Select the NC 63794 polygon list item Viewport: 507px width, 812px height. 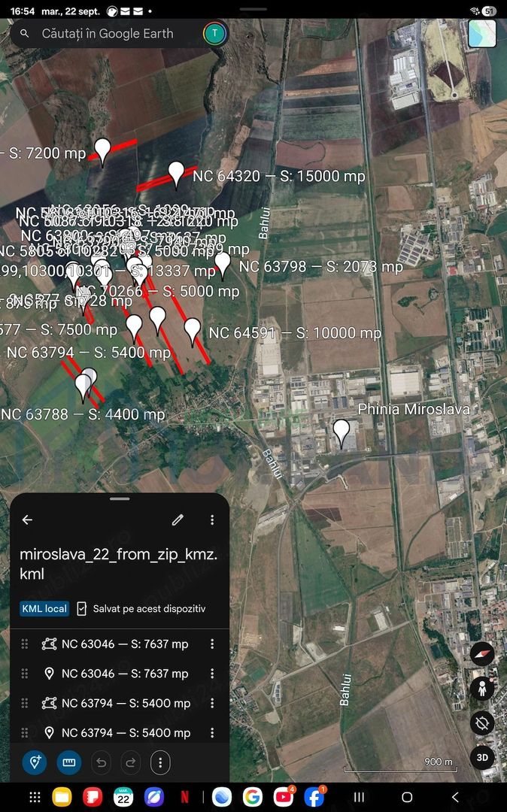coord(120,703)
